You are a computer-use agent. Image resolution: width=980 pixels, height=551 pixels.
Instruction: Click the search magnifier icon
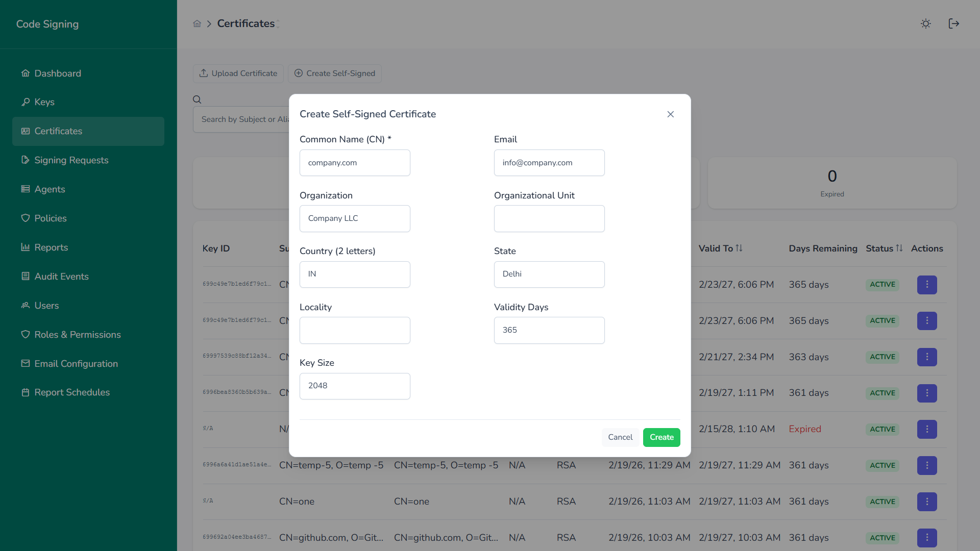pyautogui.click(x=197, y=98)
